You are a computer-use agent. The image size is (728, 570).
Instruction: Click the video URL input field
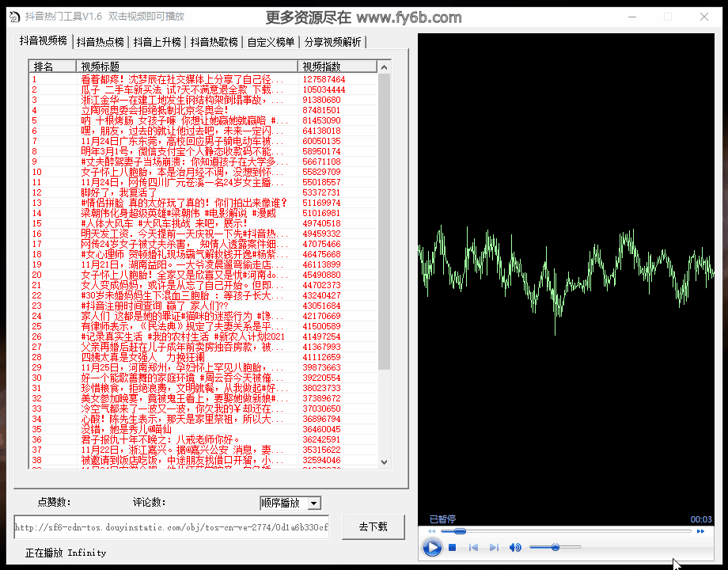(x=172, y=527)
